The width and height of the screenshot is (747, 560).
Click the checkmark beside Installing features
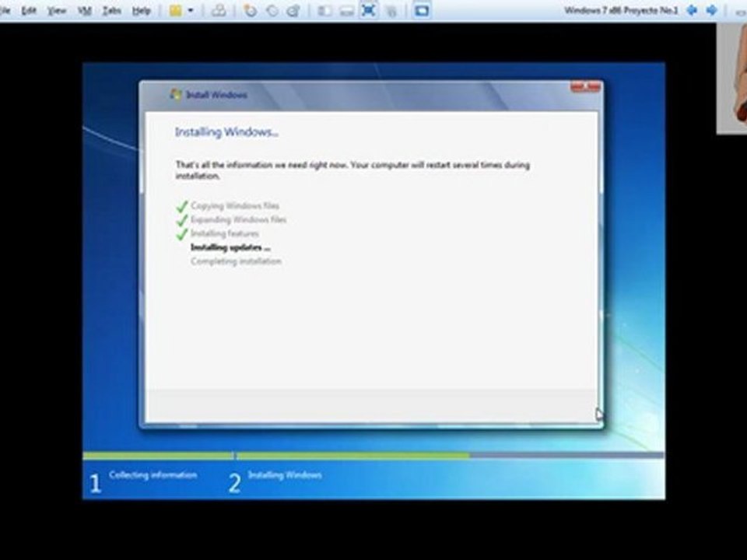click(182, 234)
